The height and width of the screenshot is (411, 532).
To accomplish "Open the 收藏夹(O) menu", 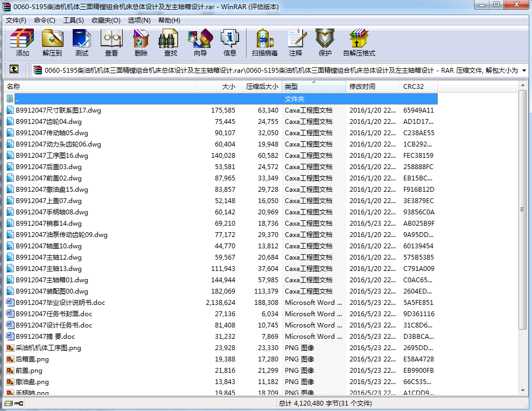I will pyautogui.click(x=106, y=20).
